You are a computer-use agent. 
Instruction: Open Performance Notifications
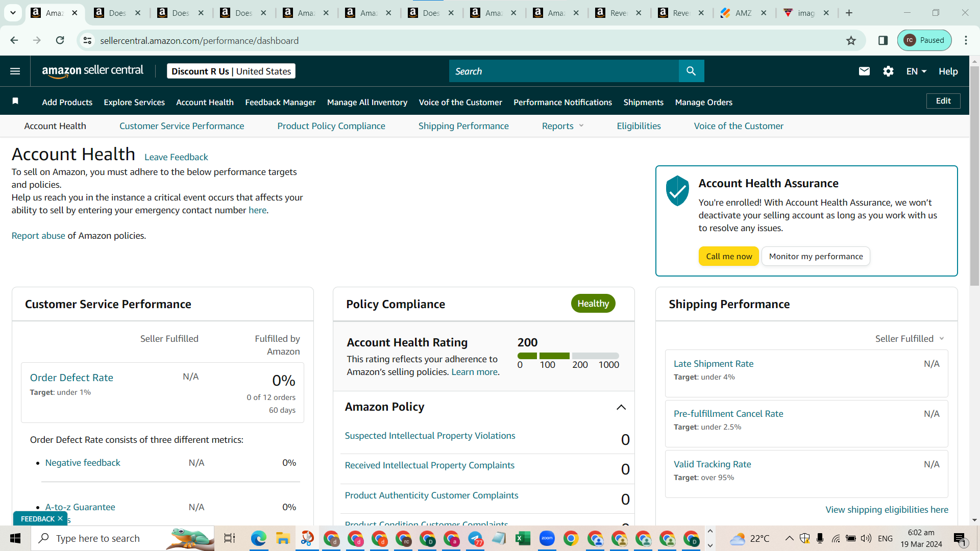[562, 102]
